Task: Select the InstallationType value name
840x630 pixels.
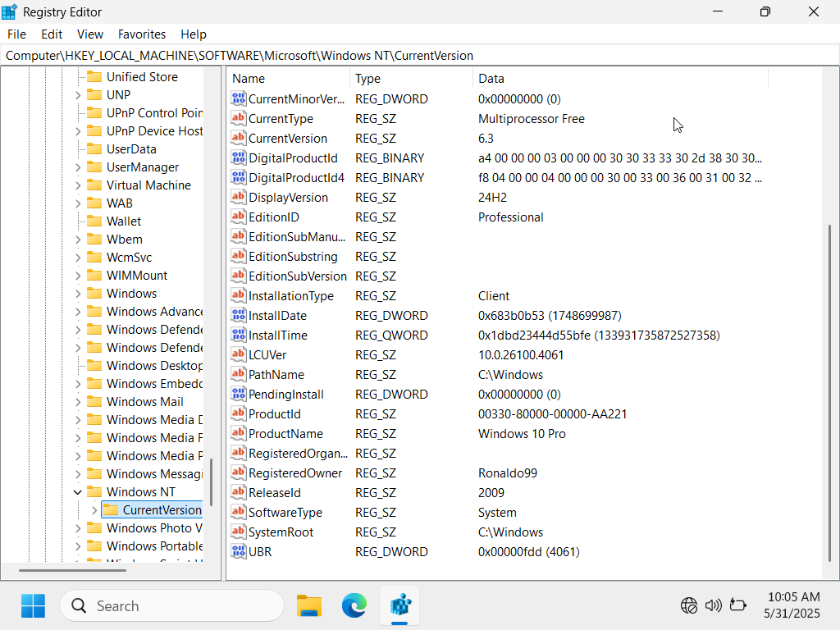Action: pos(291,295)
